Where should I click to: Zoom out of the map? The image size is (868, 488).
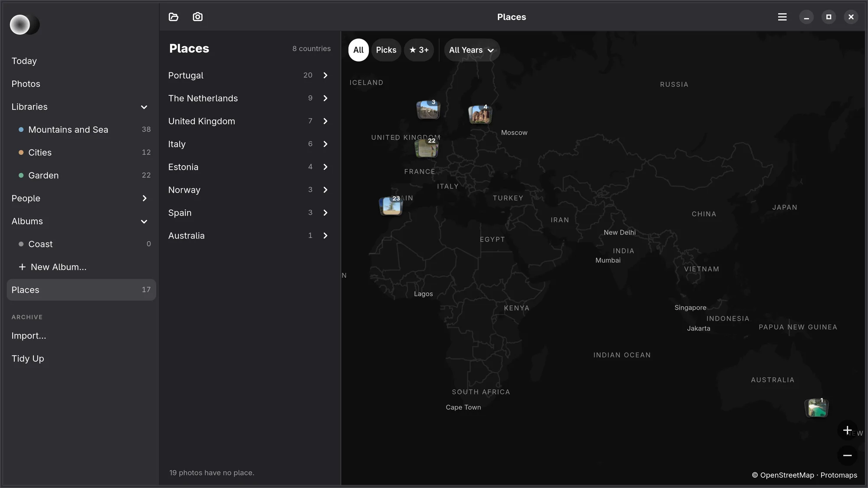tap(847, 455)
